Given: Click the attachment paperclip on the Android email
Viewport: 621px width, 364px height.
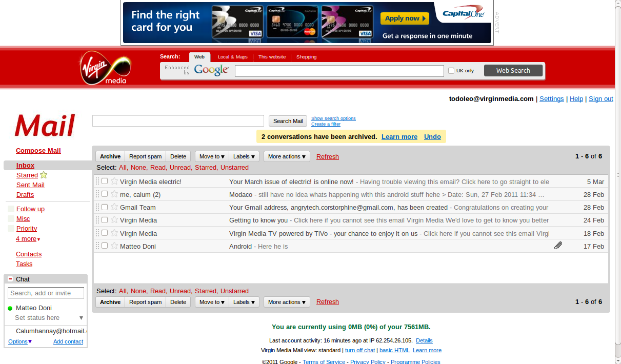Looking at the screenshot, I should coord(558,246).
